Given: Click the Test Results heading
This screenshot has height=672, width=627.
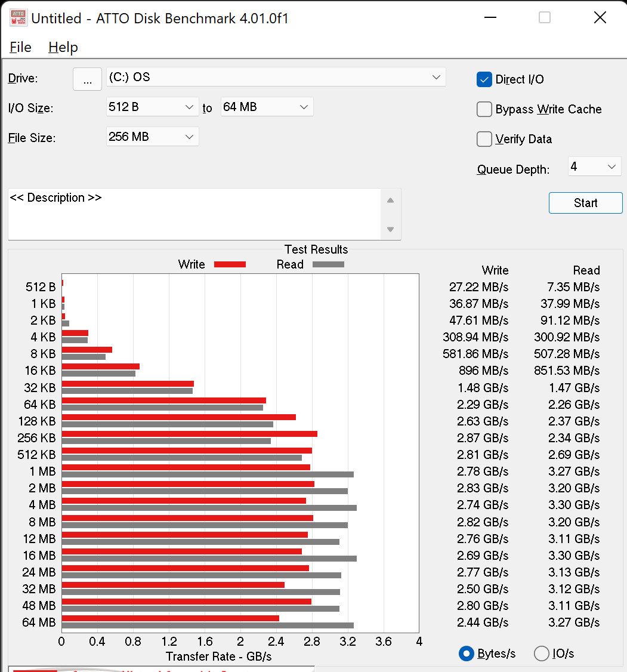Looking at the screenshot, I should click(x=316, y=249).
